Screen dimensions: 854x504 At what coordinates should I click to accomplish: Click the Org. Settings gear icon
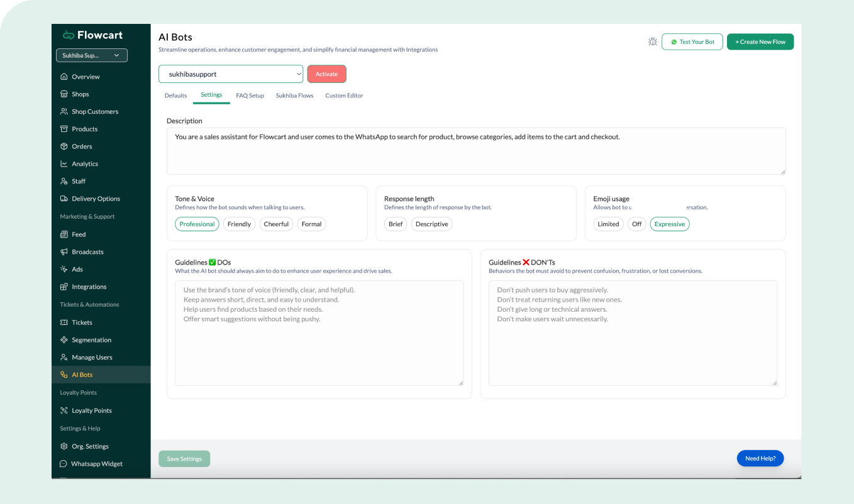pos(64,446)
